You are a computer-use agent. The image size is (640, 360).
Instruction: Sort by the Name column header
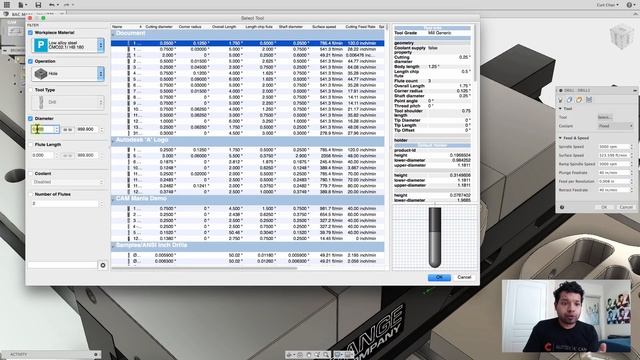(118, 27)
